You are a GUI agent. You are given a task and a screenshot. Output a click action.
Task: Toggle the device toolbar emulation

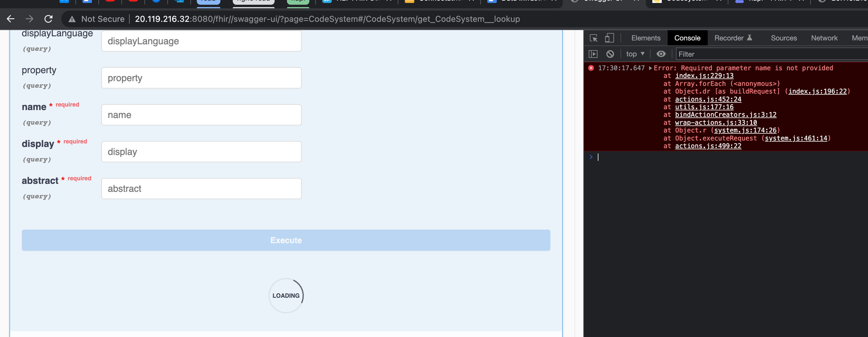[610, 38]
